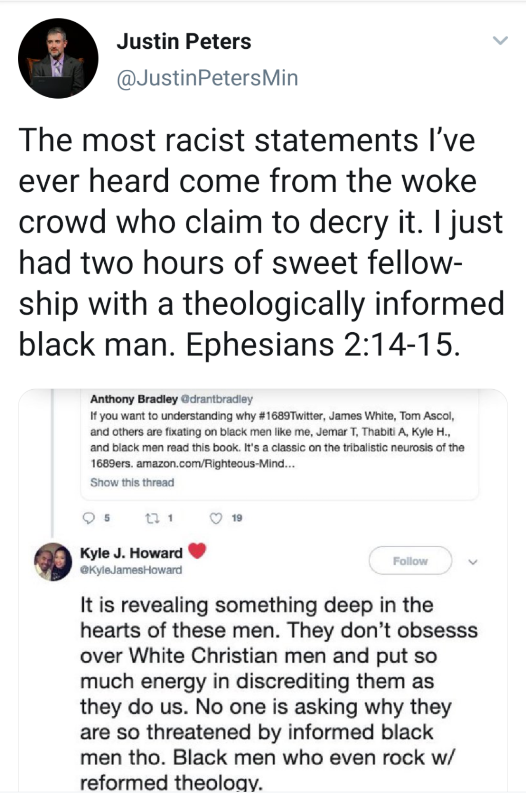Open Kyle J. Howard's profile photo
The height and width of the screenshot is (812, 526).
click(53, 561)
